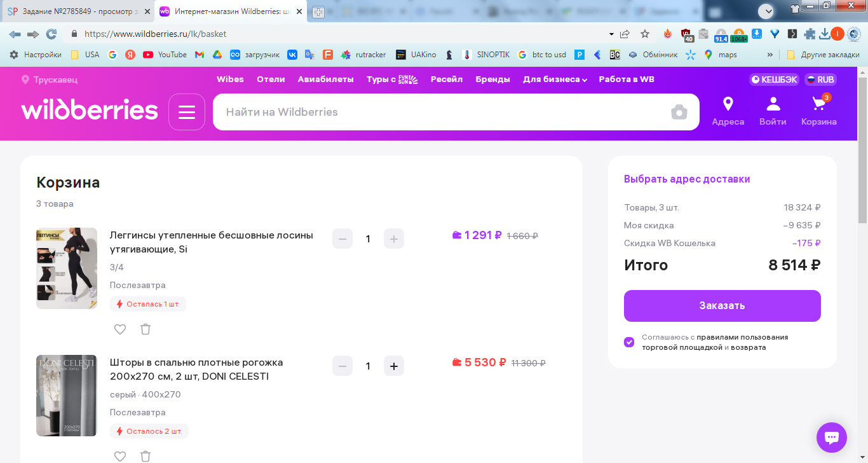Image resolution: width=868 pixels, height=463 pixels.
Task: Go back to the previous page
Action: (x=15, y=34)
